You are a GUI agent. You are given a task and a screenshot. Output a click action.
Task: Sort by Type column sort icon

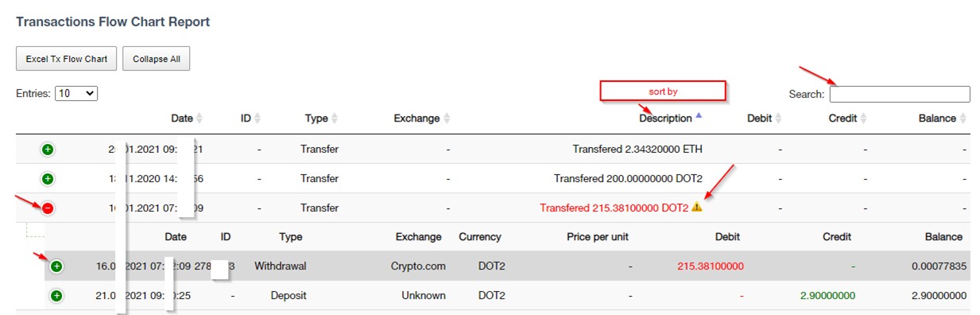(x=335, y=119)
